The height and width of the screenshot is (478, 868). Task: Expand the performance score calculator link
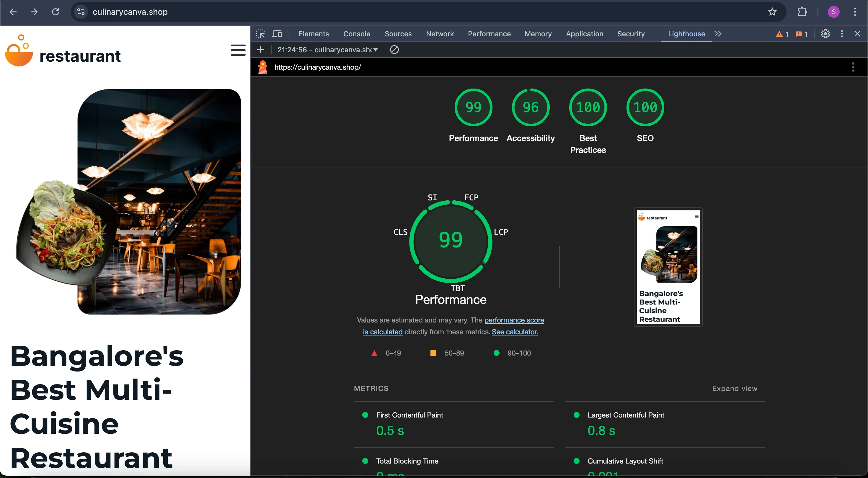coord(515,331)
